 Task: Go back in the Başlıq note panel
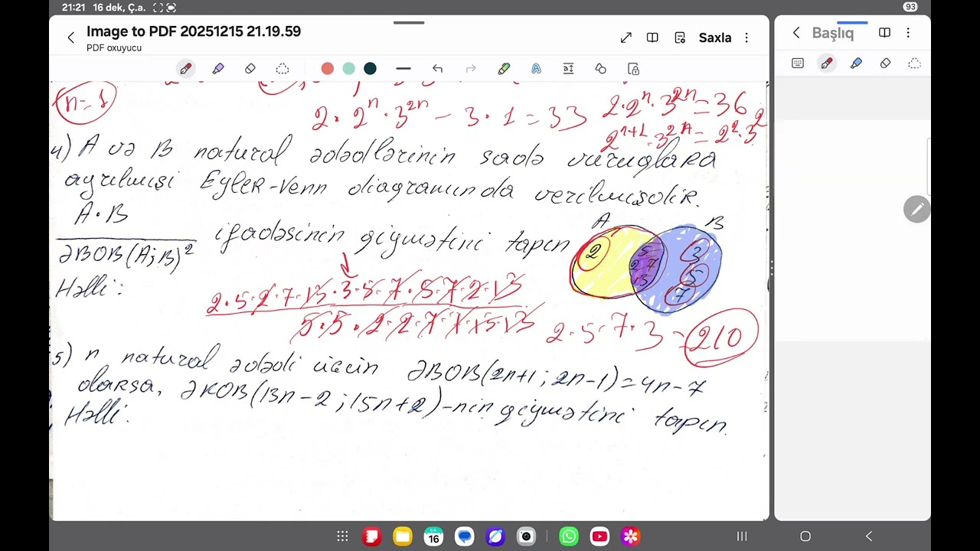coord(796,33)
